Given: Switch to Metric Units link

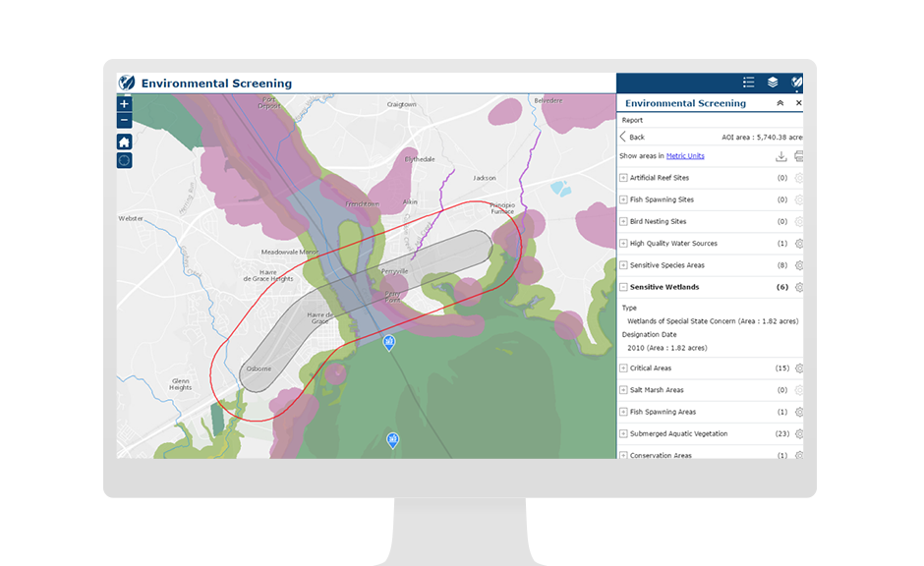Looking at the screenshot, I should coord(685,156).
